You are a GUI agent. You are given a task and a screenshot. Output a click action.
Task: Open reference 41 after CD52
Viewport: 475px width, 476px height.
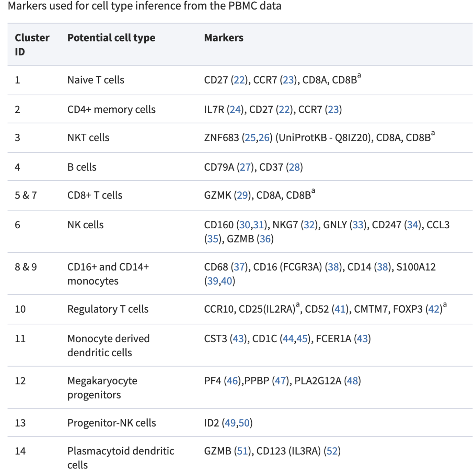coord(340,309)
